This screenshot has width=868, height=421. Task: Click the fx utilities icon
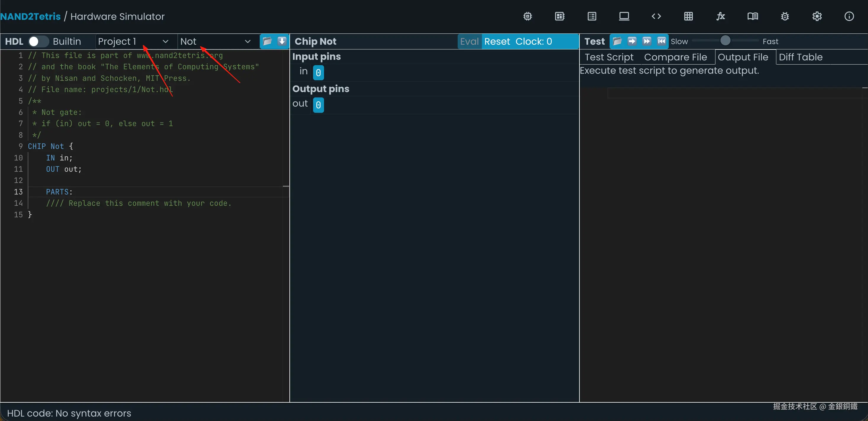tap(720, 16)
